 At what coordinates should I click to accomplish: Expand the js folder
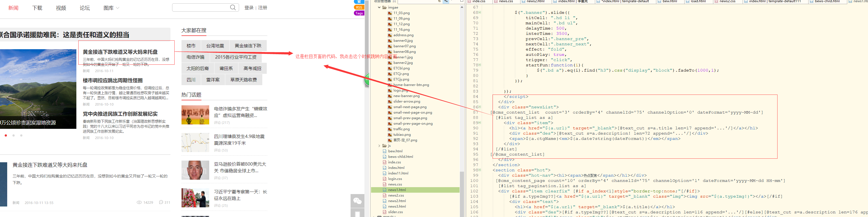coord(379,146)
